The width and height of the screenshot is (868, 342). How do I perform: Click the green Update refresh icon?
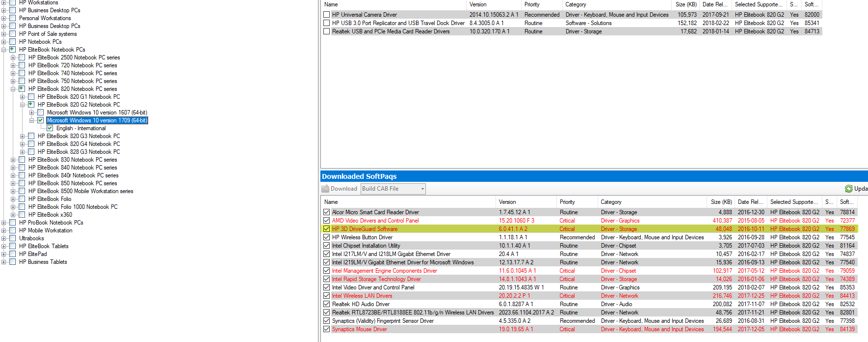click(x=848, y=189)
